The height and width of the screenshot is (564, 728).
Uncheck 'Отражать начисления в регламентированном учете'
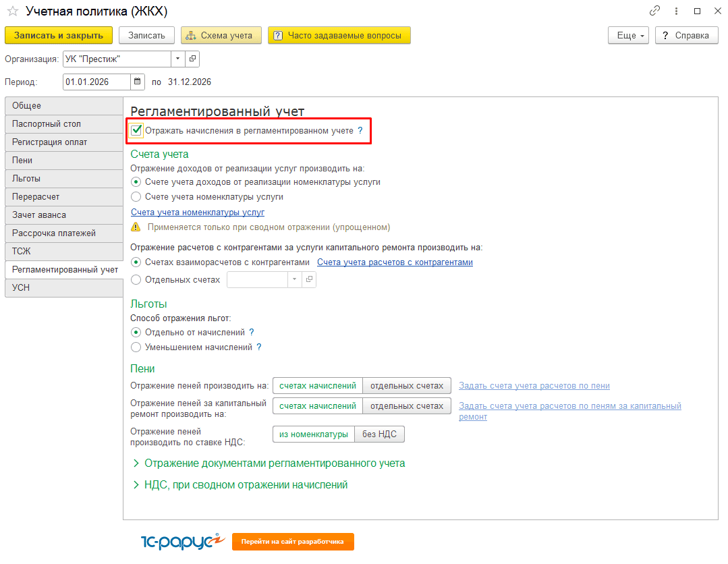tap(137, 130)
